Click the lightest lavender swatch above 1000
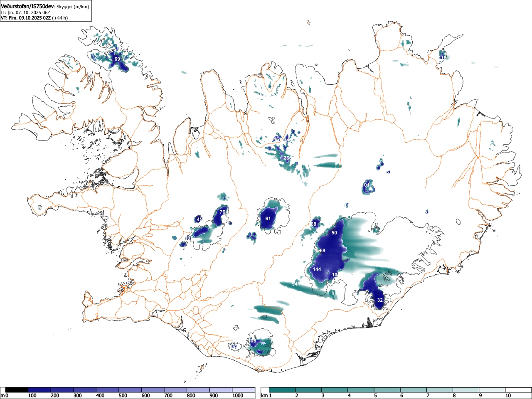Screen dimensions: 532x399 tap(244, 390)
